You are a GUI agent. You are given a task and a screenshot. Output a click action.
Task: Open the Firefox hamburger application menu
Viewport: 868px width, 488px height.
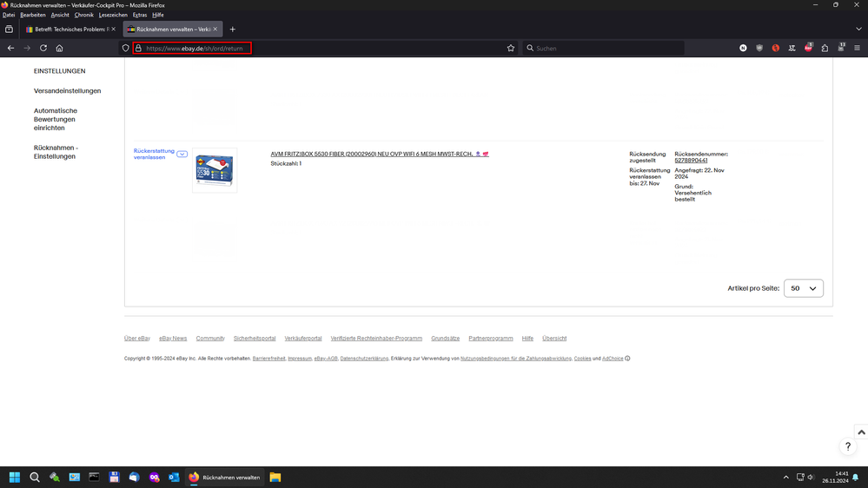(857, 49)
